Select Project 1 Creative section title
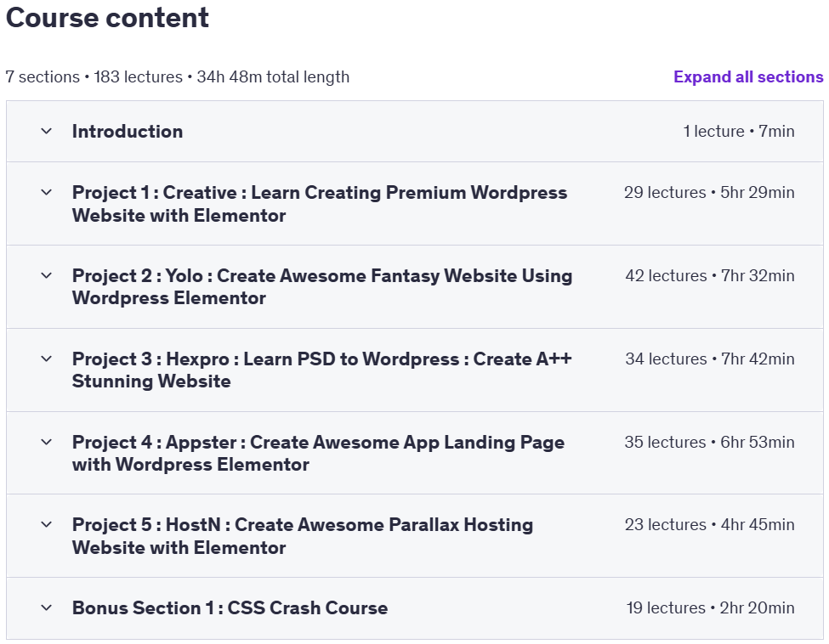 coord(320,204)
